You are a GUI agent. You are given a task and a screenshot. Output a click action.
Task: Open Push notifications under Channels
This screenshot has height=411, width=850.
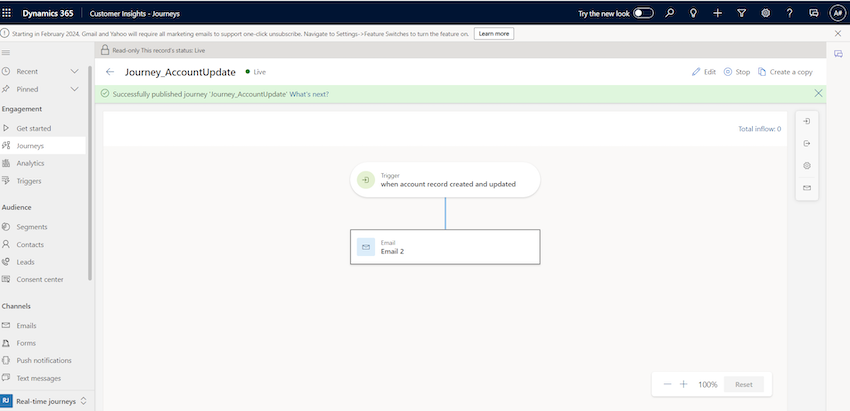tap(43, 361)
